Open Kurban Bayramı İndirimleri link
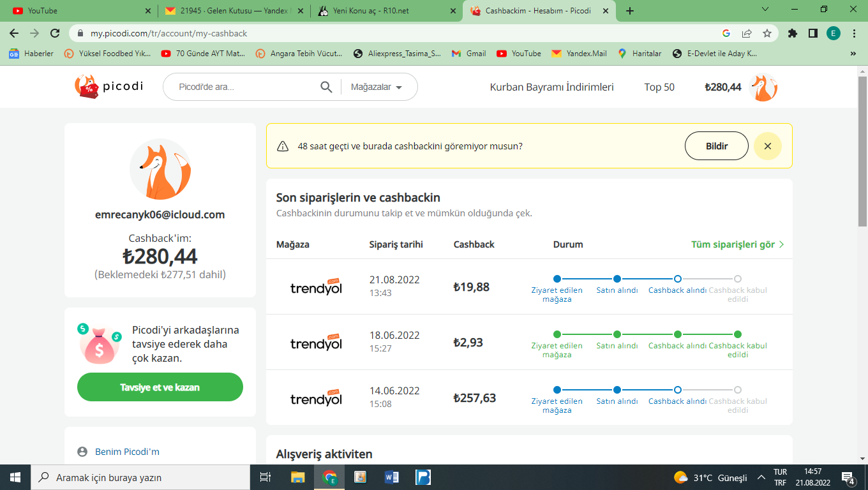 [x=551, y=87]
